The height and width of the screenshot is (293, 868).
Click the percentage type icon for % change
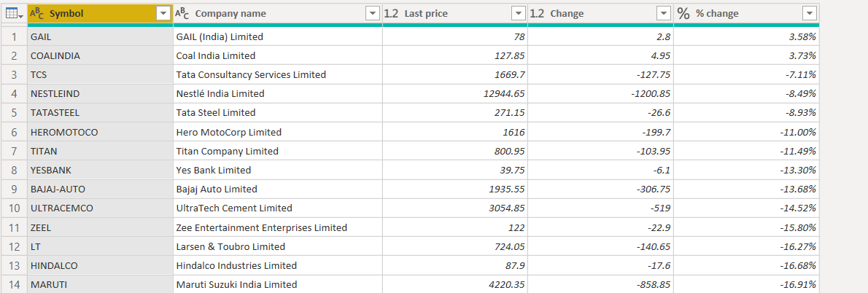point(683,13)
